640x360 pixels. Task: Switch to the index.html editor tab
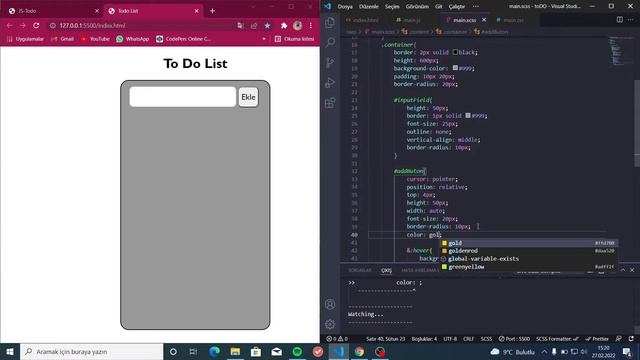[362, 20]
